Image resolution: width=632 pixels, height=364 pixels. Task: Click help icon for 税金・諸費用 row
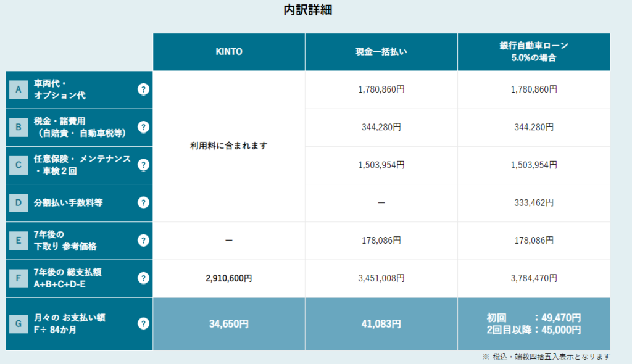pyautogui.click(x=143, y=127)
